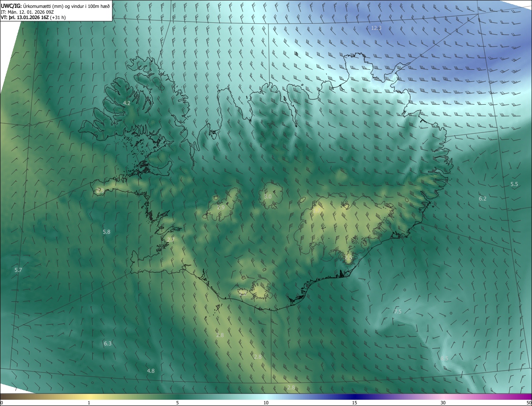Viewport: 532px width, 406px height.
Task: Click the '1' tick on the color scale
Action: click(89, 403)
